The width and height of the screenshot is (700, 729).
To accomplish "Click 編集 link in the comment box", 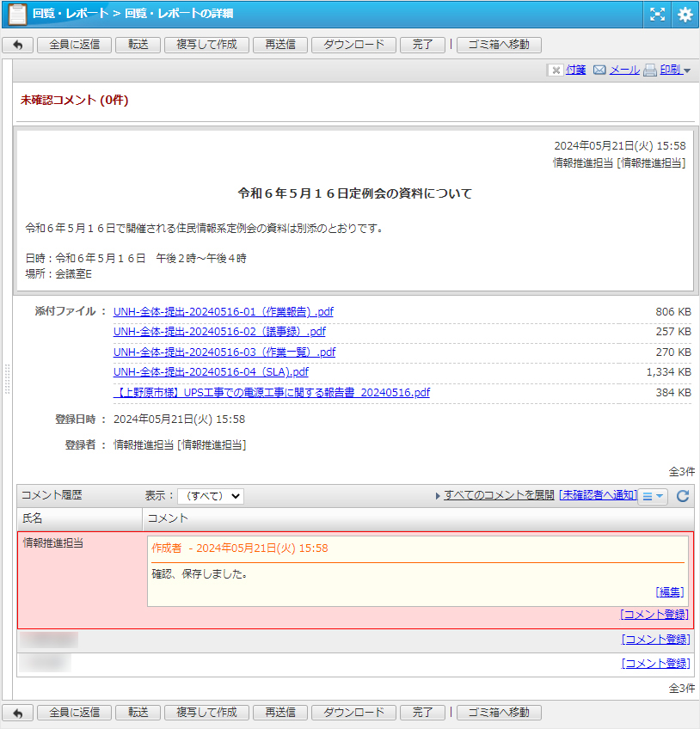I will (x=670, y=592).
